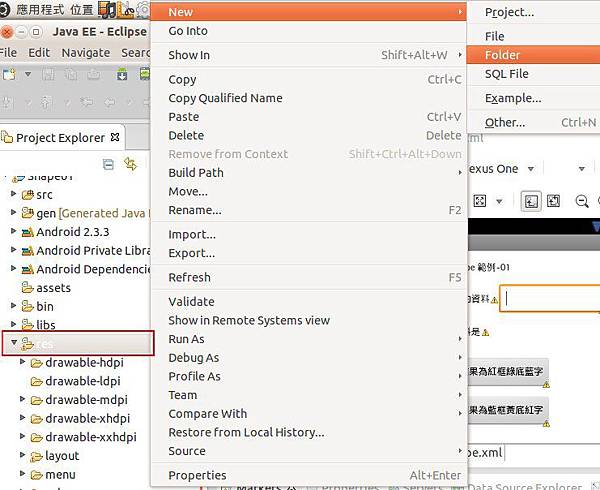
Task: Open the Run As submenu
Action: (x=308, y=339)
